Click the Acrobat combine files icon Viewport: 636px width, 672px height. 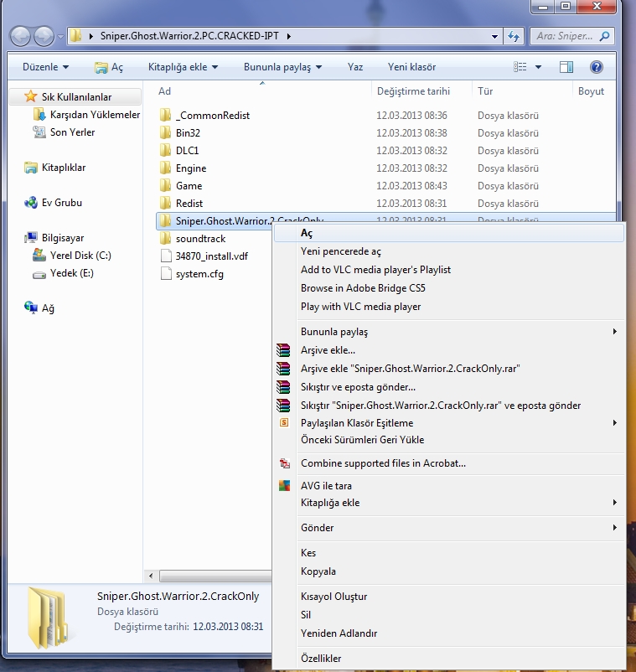[284, 463]
